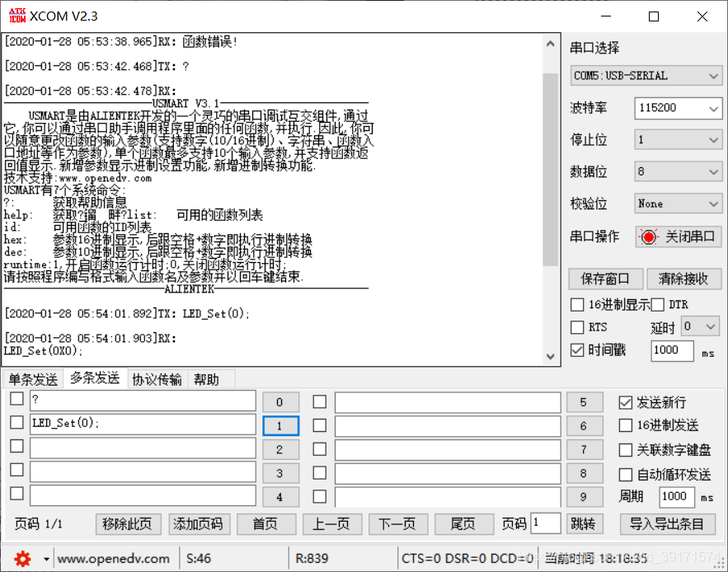Go to 下一页 next page
Screen dimensions: 728x572
coord(397,525)
